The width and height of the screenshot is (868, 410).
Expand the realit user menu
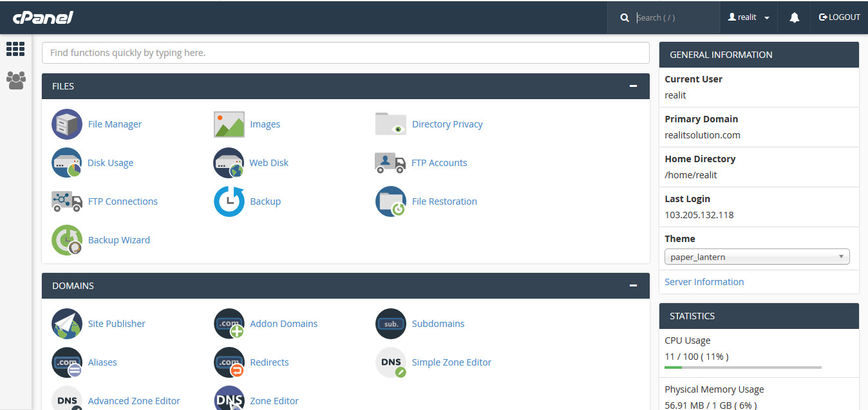click(x=748, y=17)
